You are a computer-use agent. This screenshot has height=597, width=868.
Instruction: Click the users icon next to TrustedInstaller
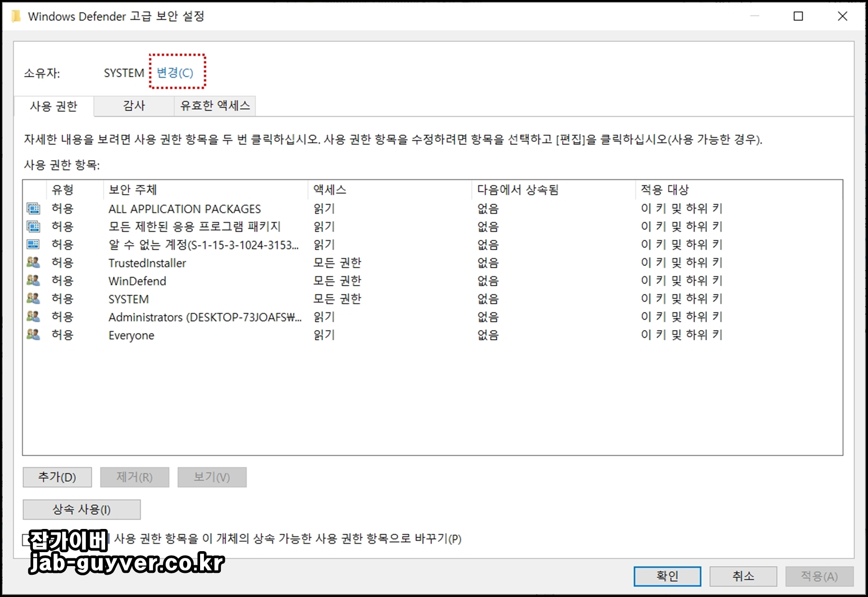pyautogui.click(x=33, y=263)
